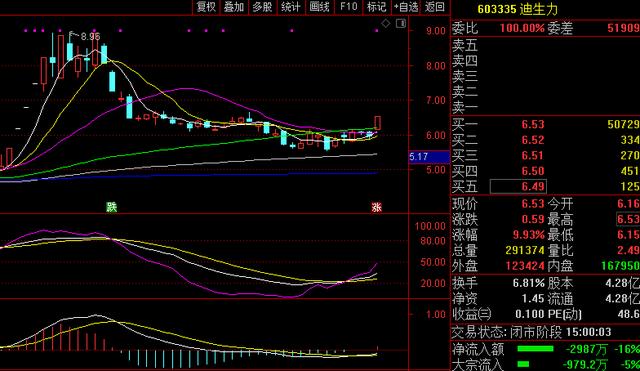Viewport: 640px width, 371px height.
Task: Activate the 画线 drawing tool
Action: [x=320, y=7]
